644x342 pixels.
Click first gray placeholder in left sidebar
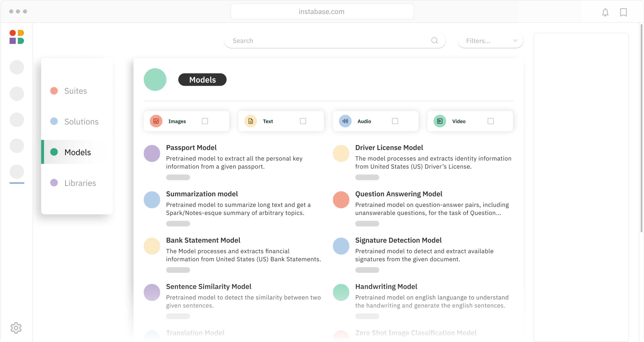click(x=17, y=67)
